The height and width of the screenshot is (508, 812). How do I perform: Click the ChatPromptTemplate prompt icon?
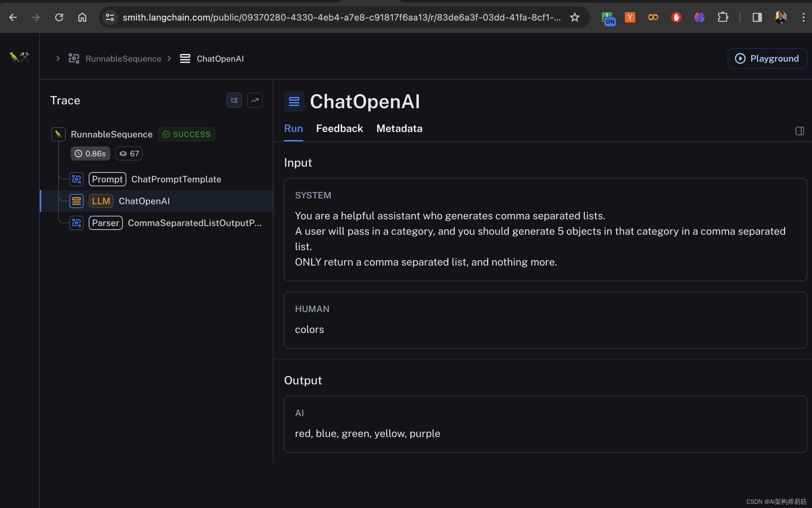pyautogui.click(x=77, y=179)
